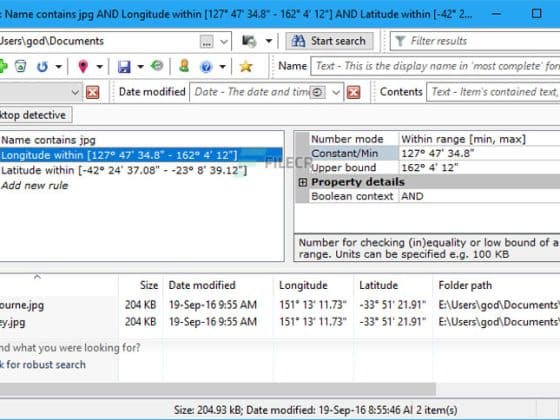The width and height of the screenshot is (560, 420).
Task: Click the yellow star favorites icon
Action: click(246, 66)
